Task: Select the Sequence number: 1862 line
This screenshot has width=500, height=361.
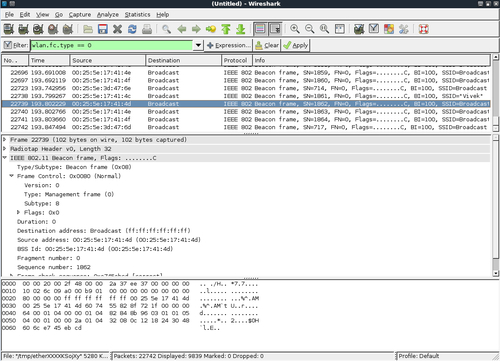Action: pos(54,267)
